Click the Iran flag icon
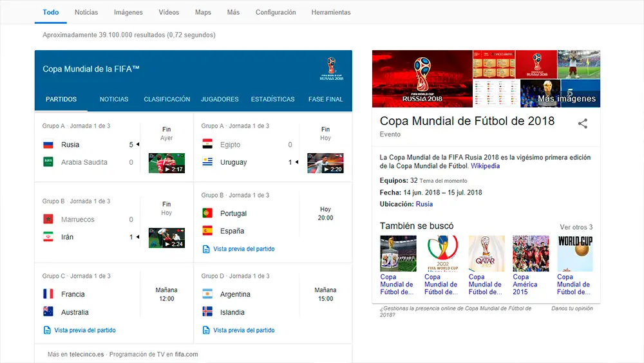This screenshot has width=644, height=363. point(48,237)
